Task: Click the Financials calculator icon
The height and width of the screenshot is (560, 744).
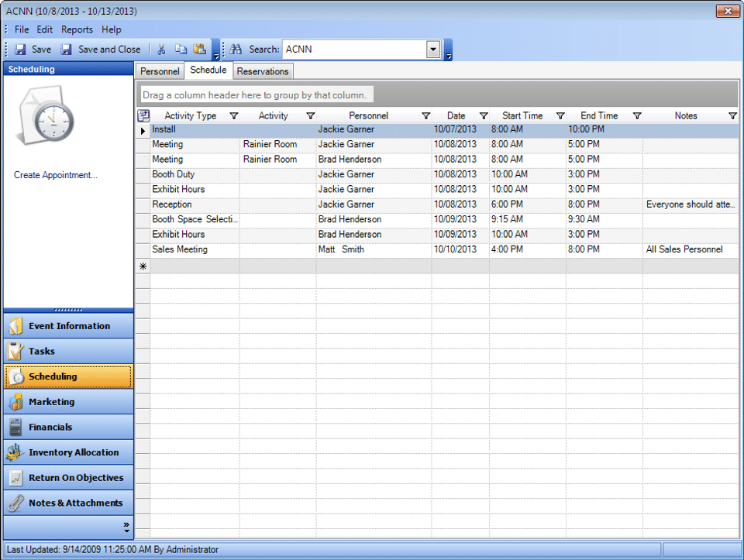Action: coord(15,428)
